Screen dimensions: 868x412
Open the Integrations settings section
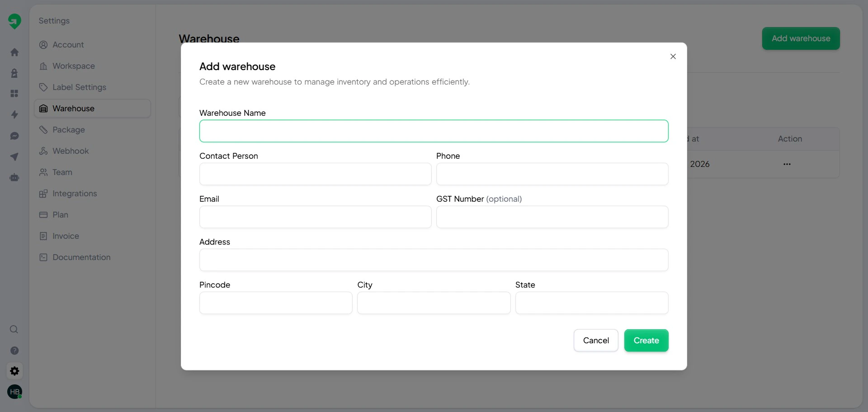[75, 193]
